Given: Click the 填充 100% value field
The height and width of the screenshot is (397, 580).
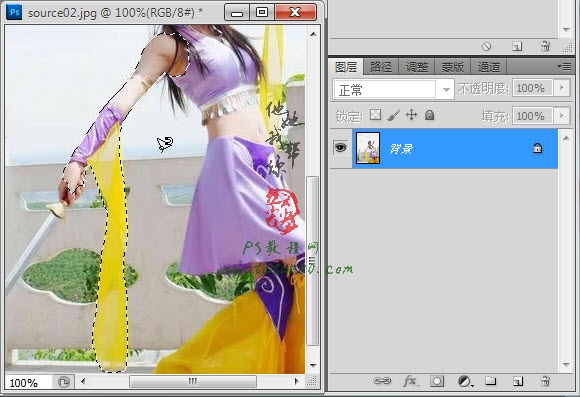Looking at the screenshot, I should coord(533,116).
